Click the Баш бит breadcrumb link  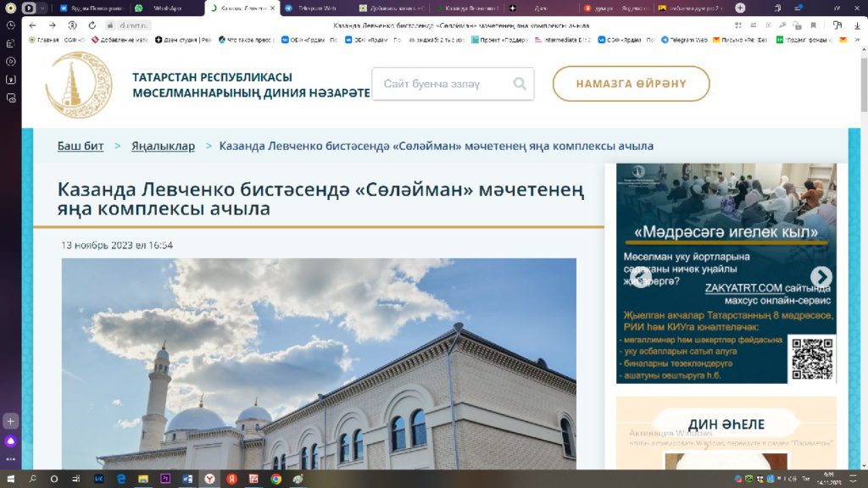[x=81, y=146]
